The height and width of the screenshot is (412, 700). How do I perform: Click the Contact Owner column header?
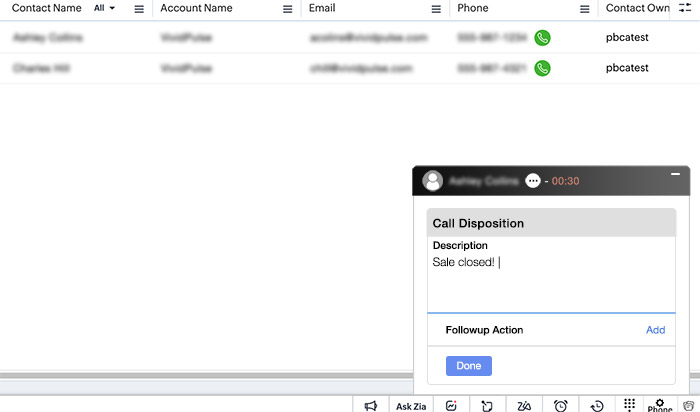[x=638, y=8]
